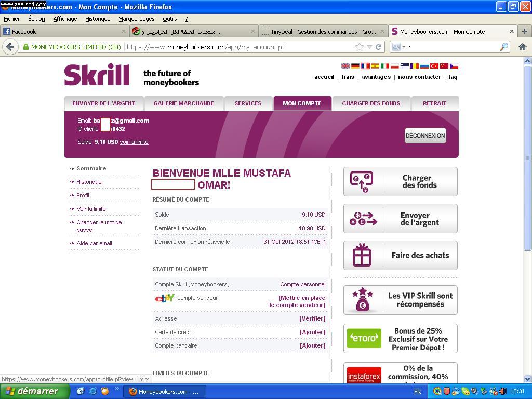Image resolution: width=532 pixels, height=399 pixels.
Task: Select the Polish flag language icon
Action: 395,66
